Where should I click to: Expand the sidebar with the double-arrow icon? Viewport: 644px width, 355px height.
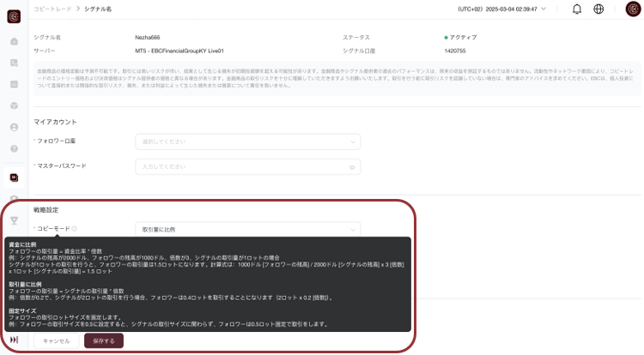[x=14, y=340]
